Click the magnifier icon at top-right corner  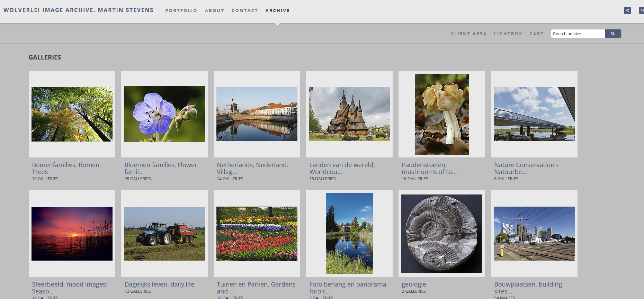(641, 10)
